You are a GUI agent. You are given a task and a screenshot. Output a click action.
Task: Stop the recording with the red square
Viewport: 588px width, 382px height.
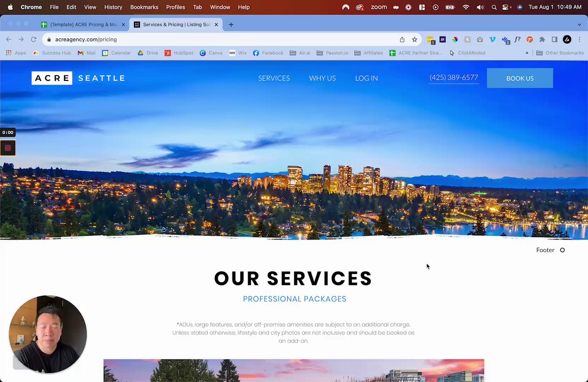pos(8,148)
